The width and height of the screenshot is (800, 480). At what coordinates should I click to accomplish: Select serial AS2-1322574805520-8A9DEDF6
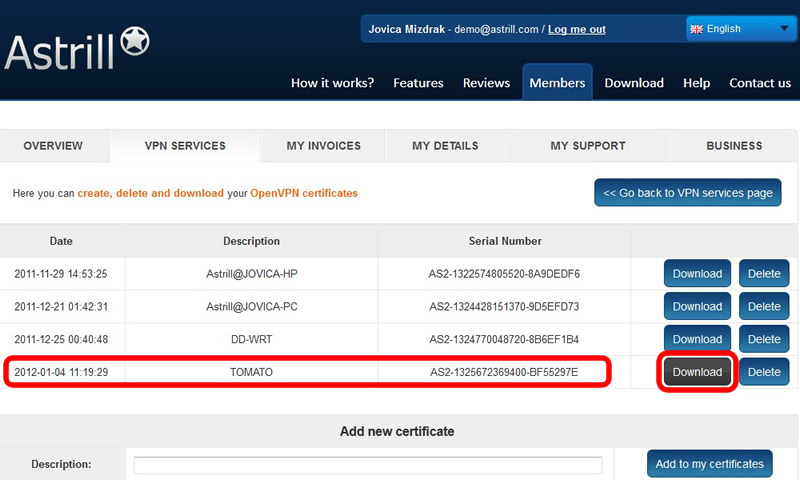click(504, 274)
